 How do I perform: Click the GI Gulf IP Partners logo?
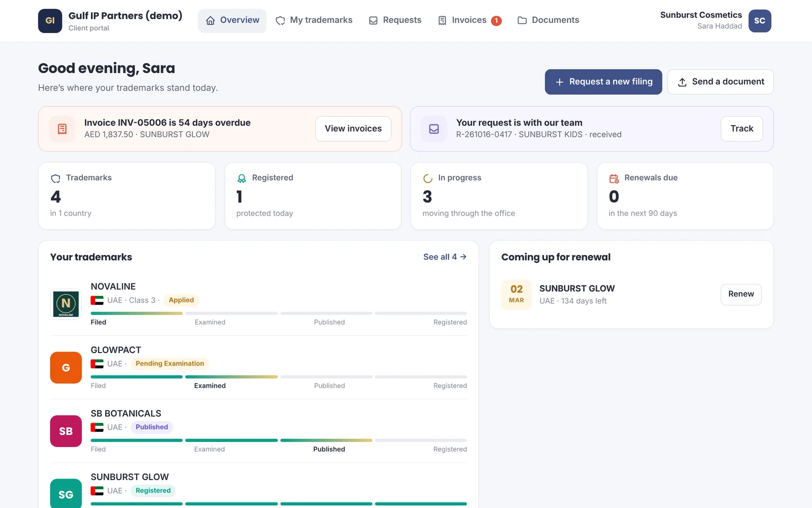pos(50,21)
